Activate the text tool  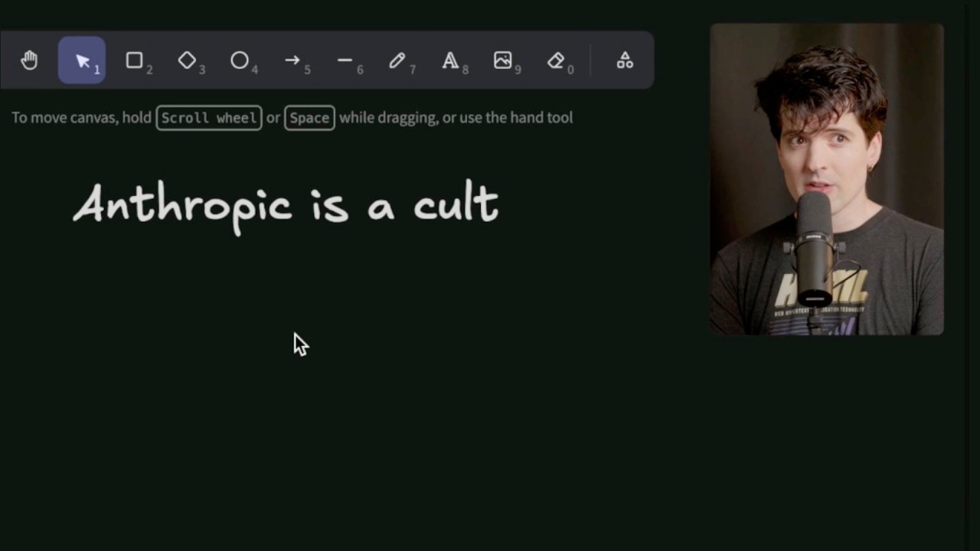tap(449, 60)
